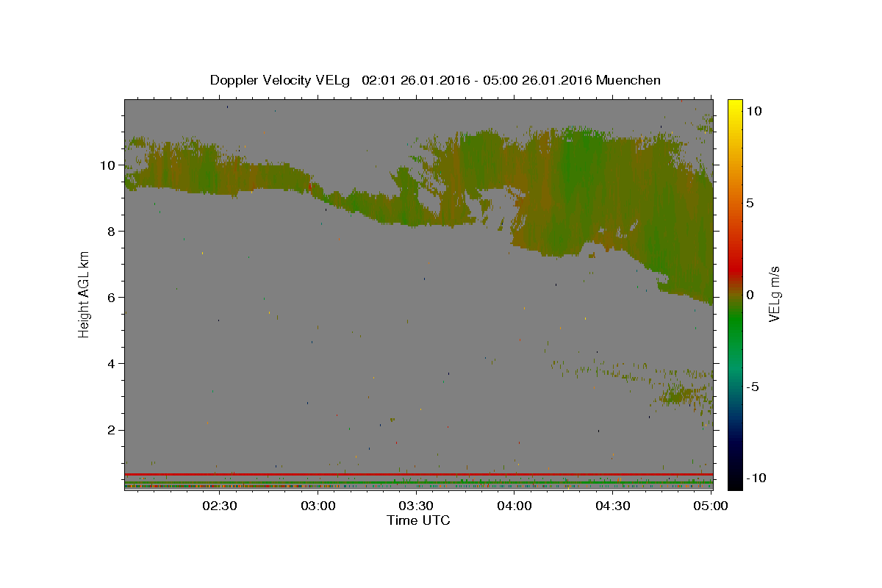Select the 05:00 time axis label

click(711, 506)
